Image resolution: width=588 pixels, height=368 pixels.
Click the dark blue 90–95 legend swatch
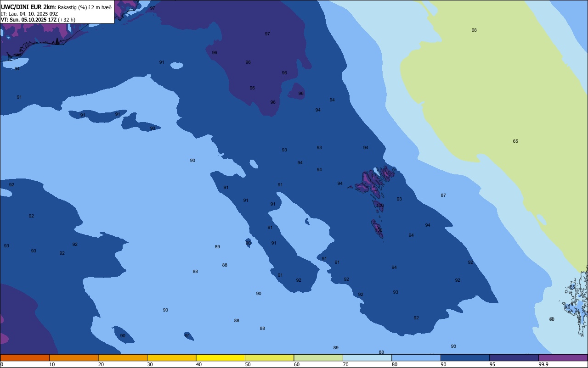coord(465,357)
